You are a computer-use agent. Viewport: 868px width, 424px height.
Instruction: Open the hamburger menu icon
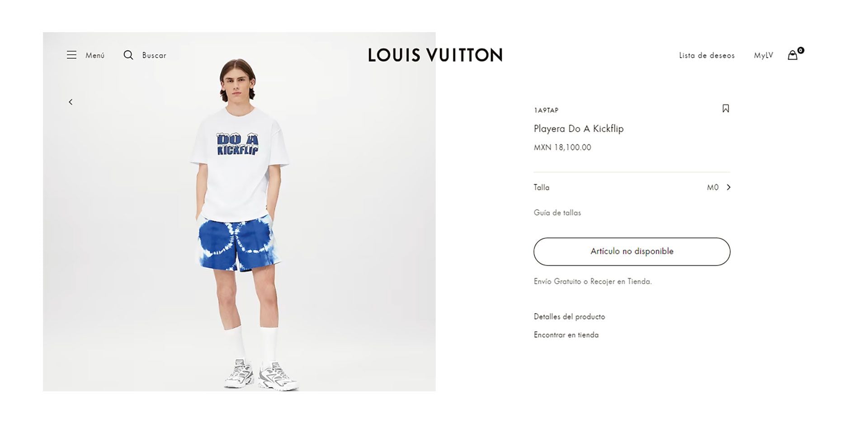click(71, 55)
